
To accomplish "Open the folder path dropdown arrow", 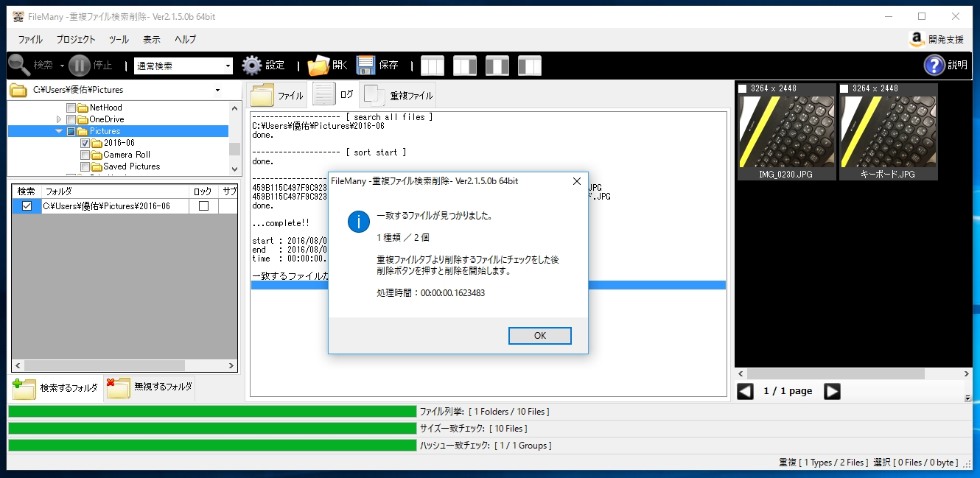I will [x=217, y=91].
